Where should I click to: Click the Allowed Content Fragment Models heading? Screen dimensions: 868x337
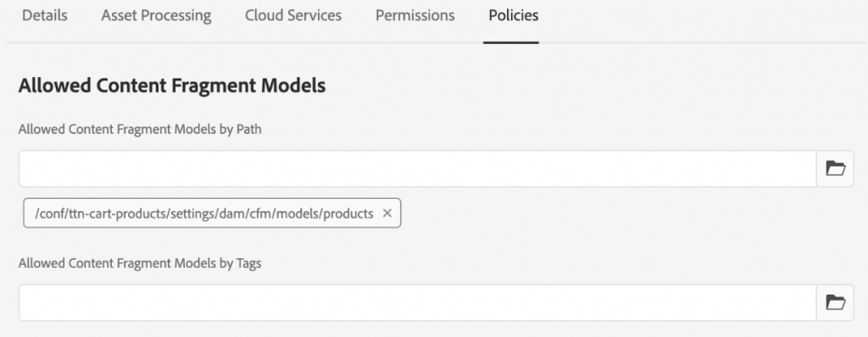[x=172, y=86]
